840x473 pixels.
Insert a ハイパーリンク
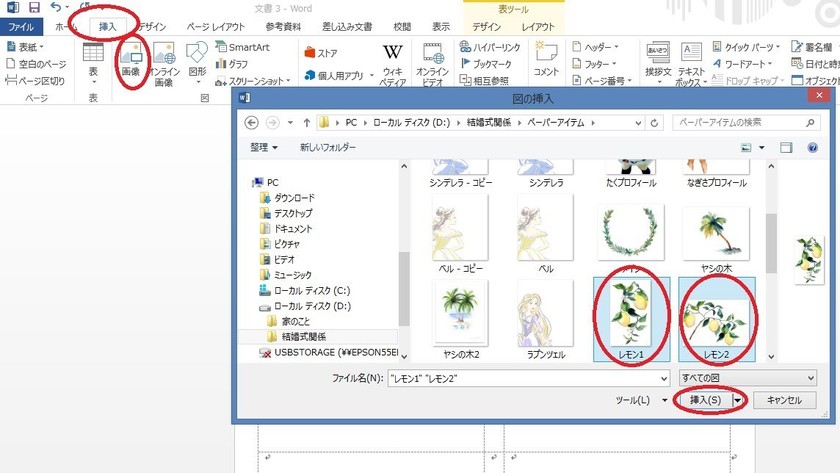[x=490, y=47]
